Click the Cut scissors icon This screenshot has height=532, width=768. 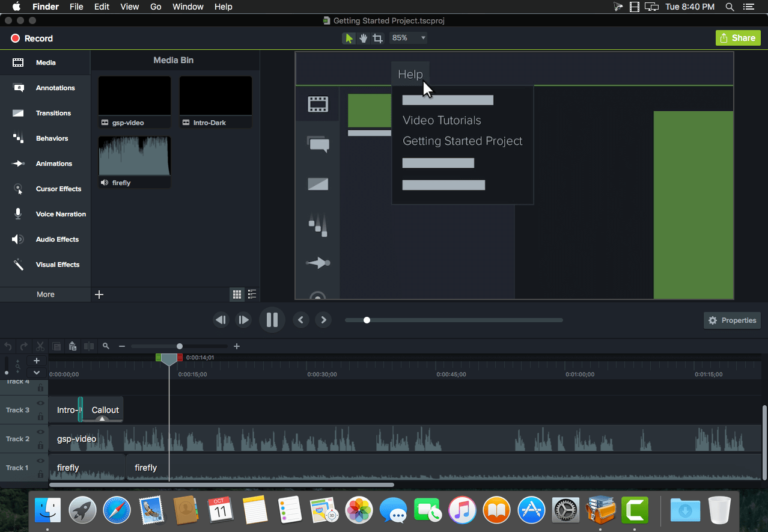point(40,346)
